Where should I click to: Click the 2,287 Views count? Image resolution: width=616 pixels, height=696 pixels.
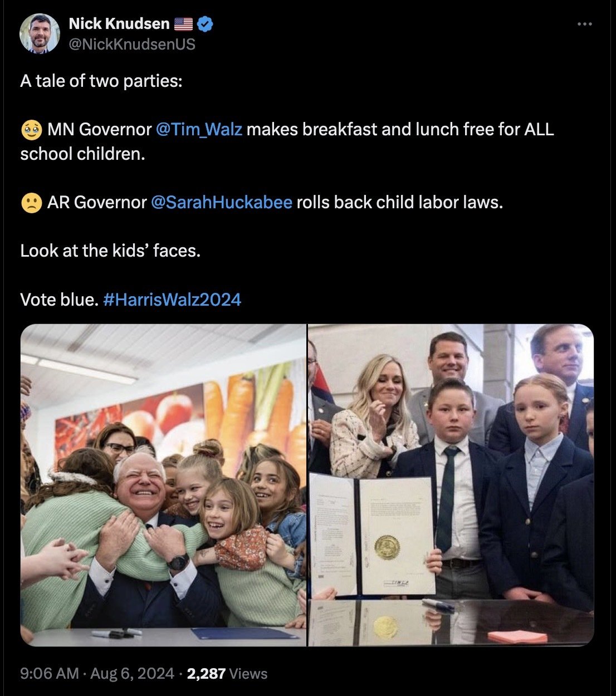tap(227, 674)
